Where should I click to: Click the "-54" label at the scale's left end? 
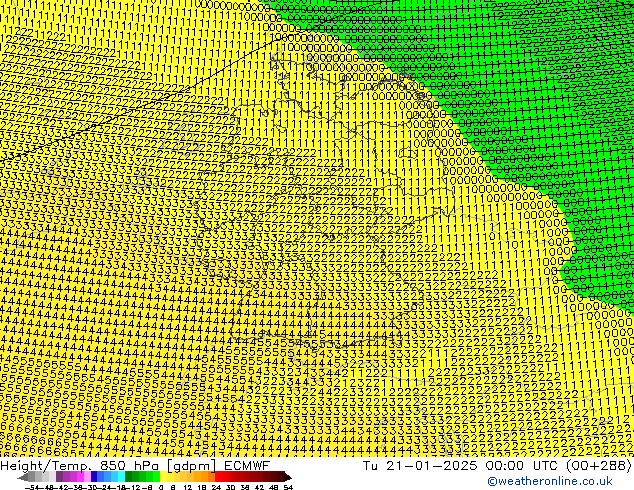pos(32,488)
